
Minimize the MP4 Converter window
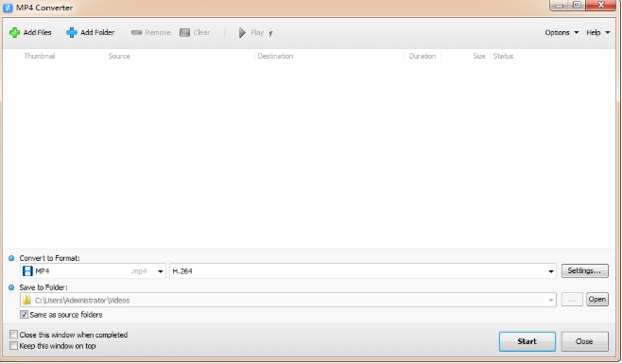coord(560,5)
